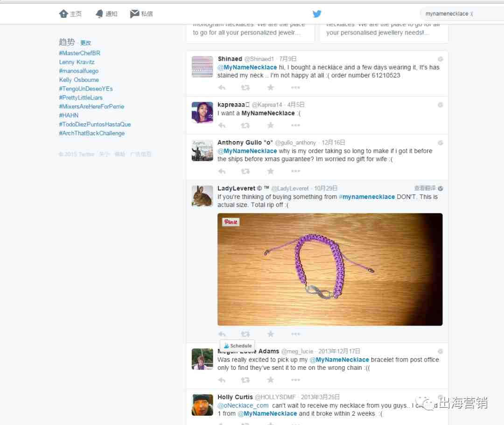Click the Holly Curtis display name
Viewport: 504px width, 425px height.
(235, 397)
